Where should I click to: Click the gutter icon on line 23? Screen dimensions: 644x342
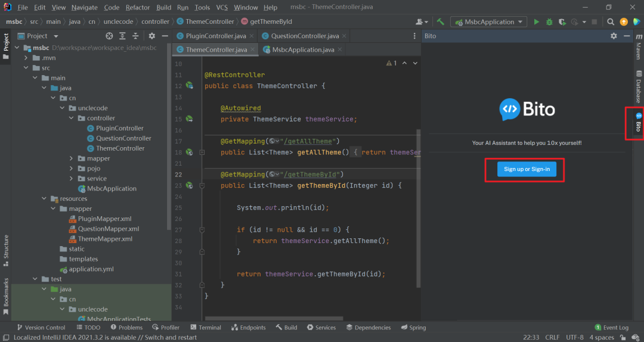[190, 185]
